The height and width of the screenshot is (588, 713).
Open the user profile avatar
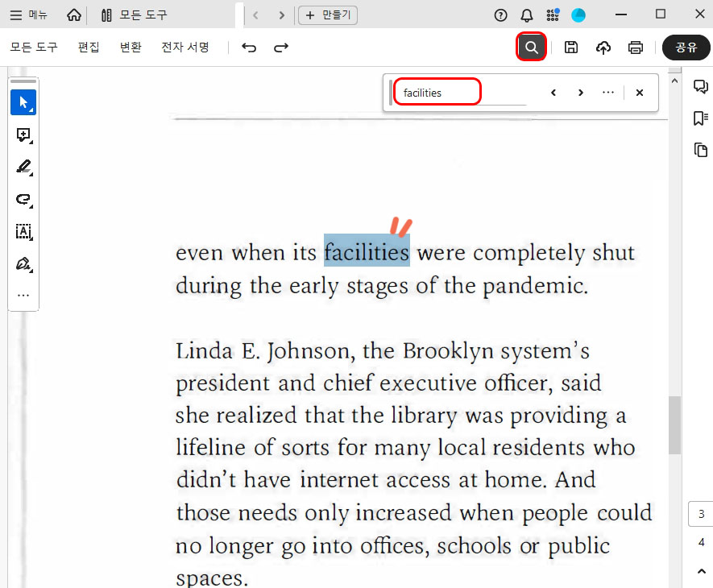[578, 15]
